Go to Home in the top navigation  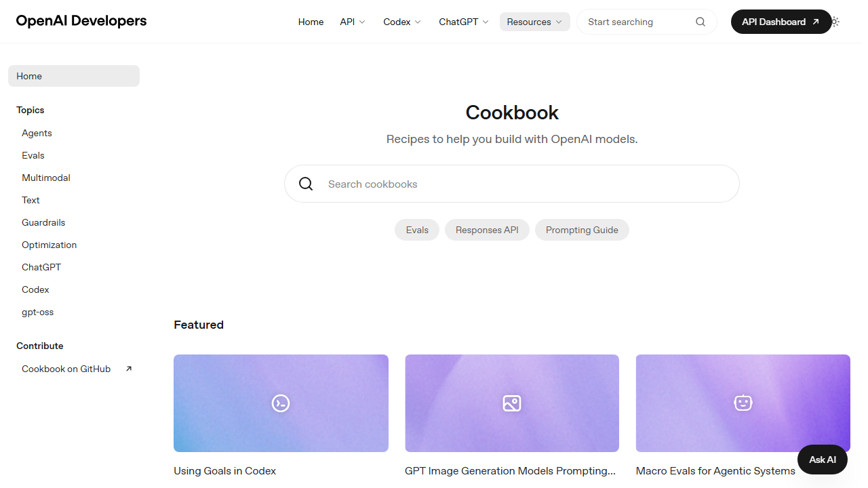coord(311,22)
